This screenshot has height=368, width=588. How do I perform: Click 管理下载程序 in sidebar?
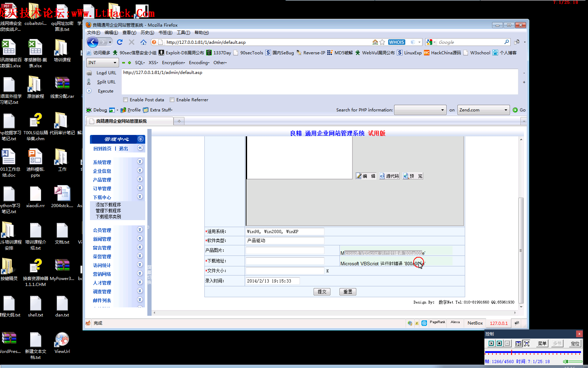(x=108, y=211)
